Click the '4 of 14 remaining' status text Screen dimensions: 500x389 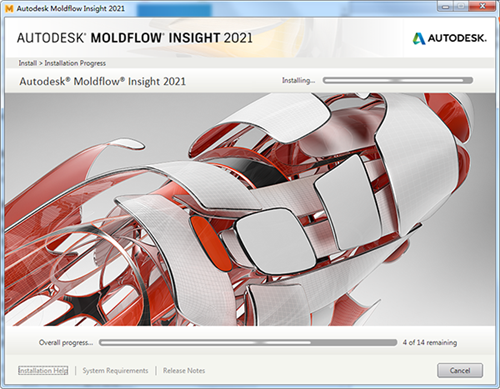point(430,342)
